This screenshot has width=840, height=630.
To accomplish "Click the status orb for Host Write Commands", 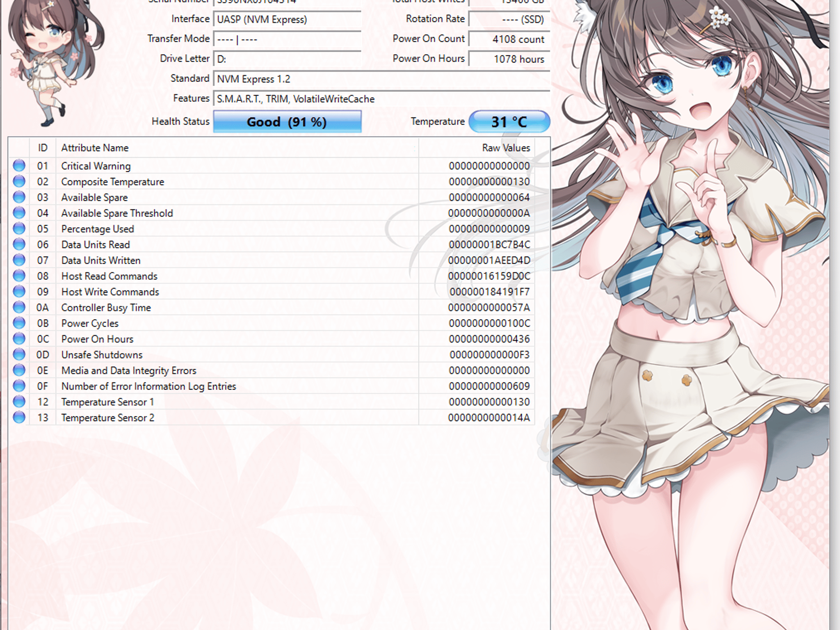I will tap(19, 292).
